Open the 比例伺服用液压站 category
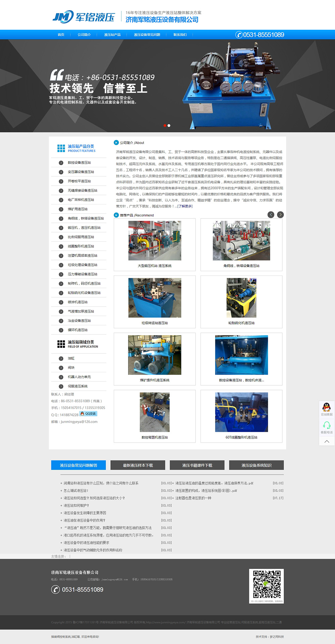Image resolution: width=335 pixels, height=644 pixels. tap(81, 237)
